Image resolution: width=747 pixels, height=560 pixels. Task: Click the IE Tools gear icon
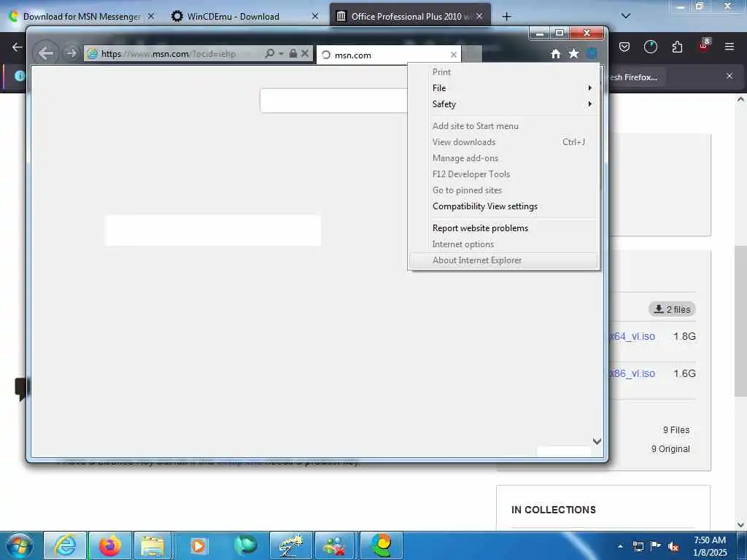592,54
